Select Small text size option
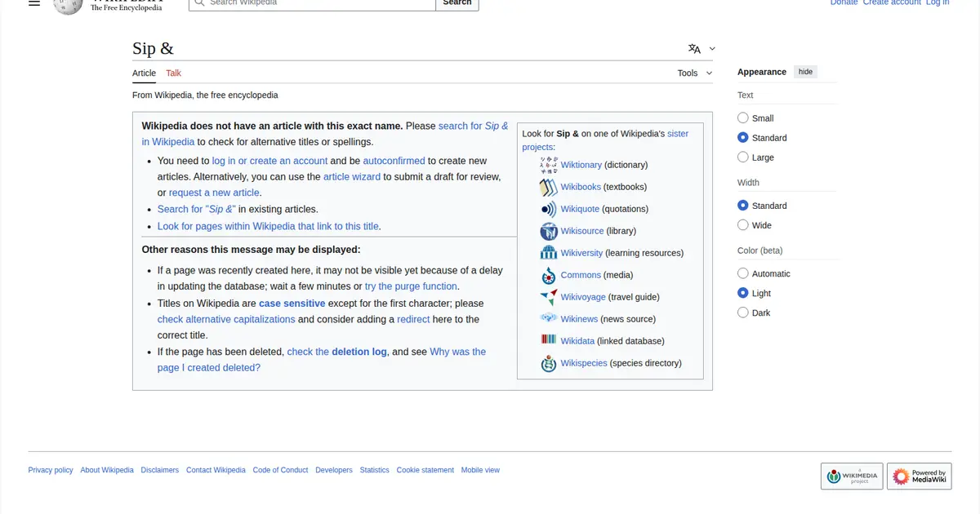The image size is (980, 514). click(743, 118)
